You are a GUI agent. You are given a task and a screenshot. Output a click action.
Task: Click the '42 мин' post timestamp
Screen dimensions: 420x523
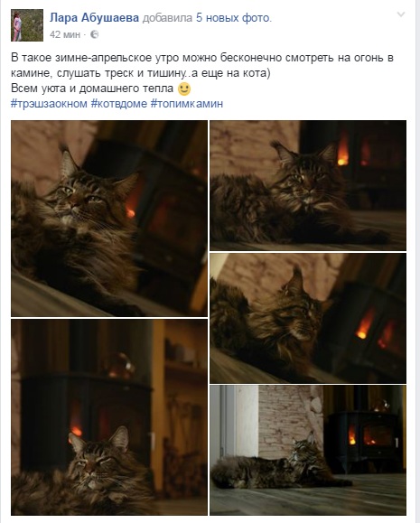pyautogui.click(x=65, y=34)
